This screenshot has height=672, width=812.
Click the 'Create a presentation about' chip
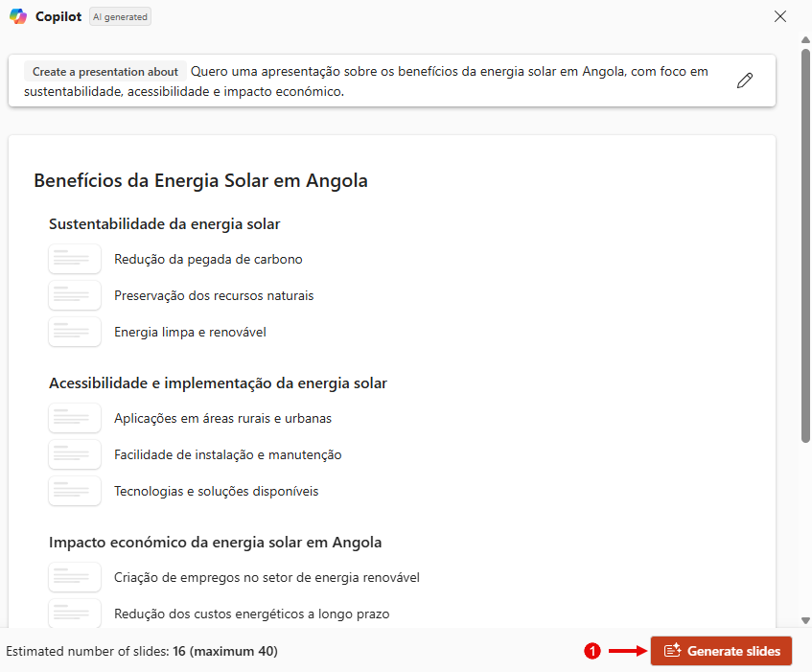[x=105, y=72]
